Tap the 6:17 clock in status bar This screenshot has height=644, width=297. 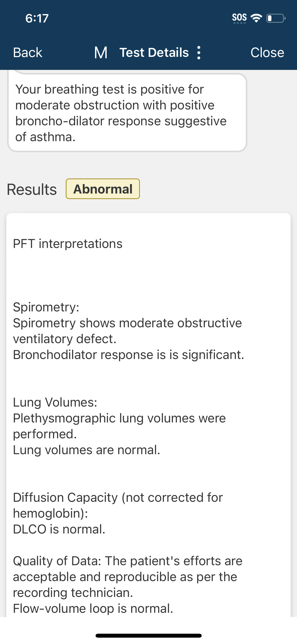click(37, 18)
